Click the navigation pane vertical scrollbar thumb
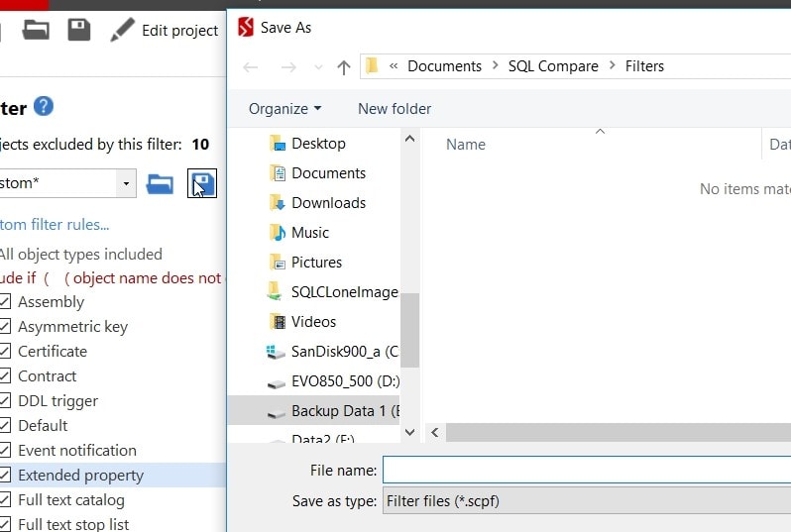The image size is (791, 532). coord(410,330)
